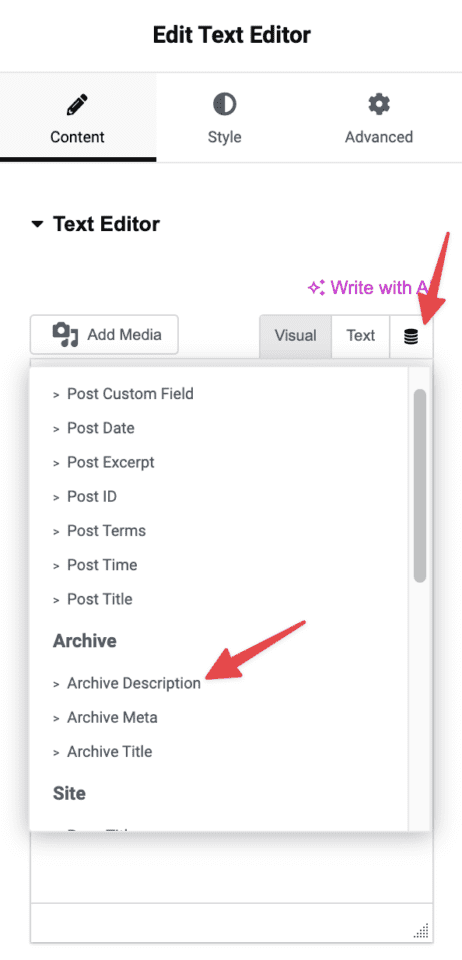Image resolution: width=462 pixels, height=960 pixels.
Task: Click the dropdown list scrollbar thumb
Action: click(x=420, y=486)
